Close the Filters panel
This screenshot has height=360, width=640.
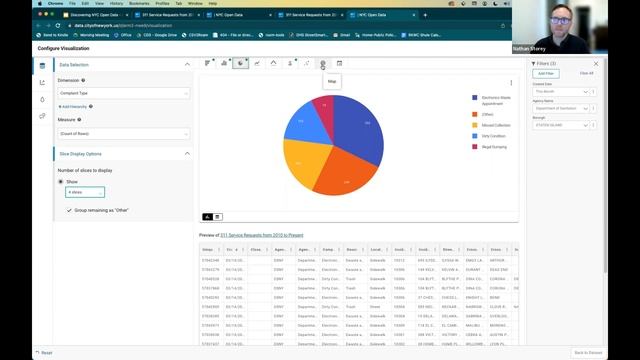coord(596,64)
